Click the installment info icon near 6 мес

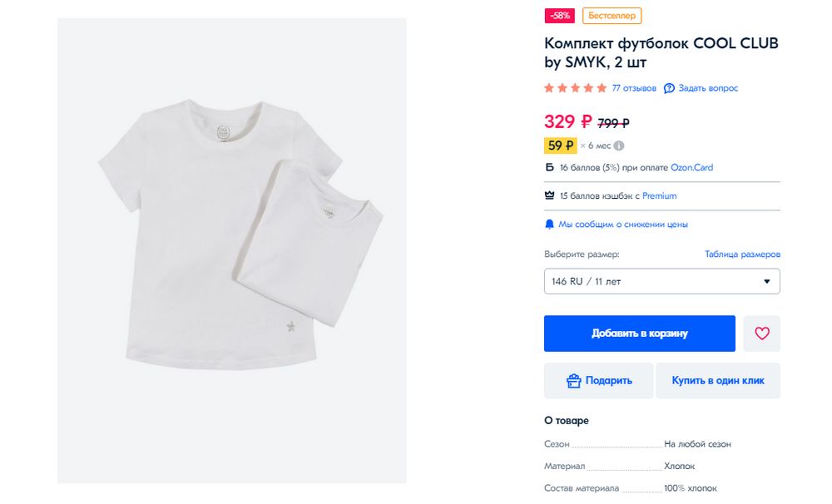619,146
